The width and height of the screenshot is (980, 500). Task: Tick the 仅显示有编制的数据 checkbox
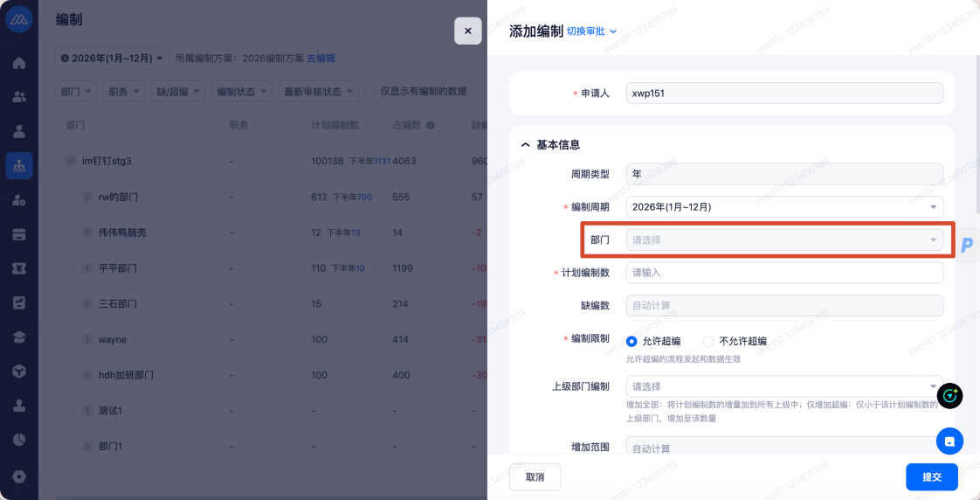pos(369,92)
